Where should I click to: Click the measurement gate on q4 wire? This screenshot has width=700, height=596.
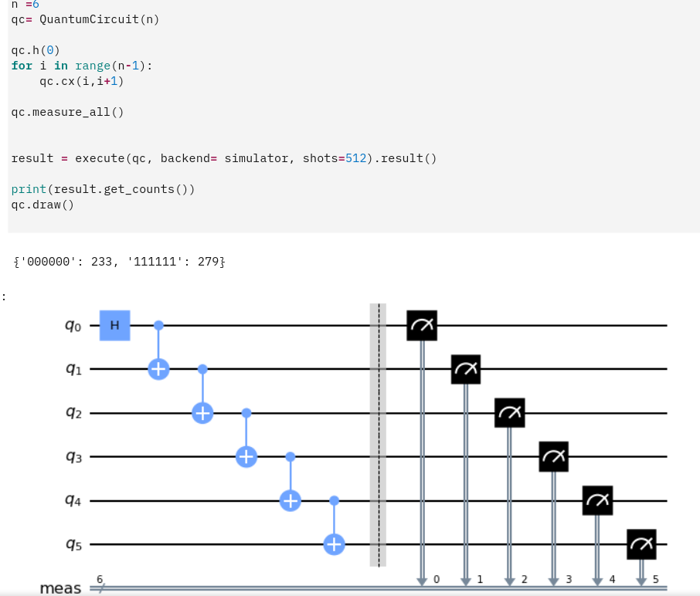(x=597, y=500)
